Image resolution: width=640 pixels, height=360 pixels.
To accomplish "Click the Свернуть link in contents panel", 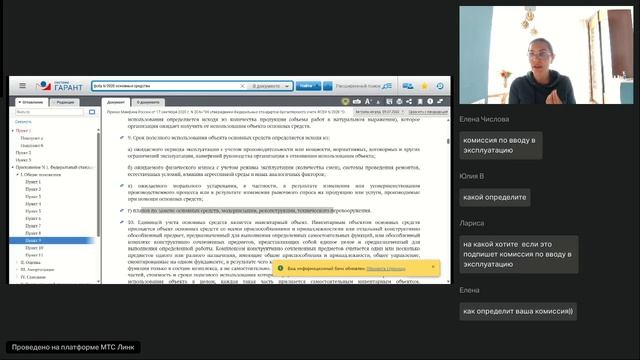I will (23, 122).
